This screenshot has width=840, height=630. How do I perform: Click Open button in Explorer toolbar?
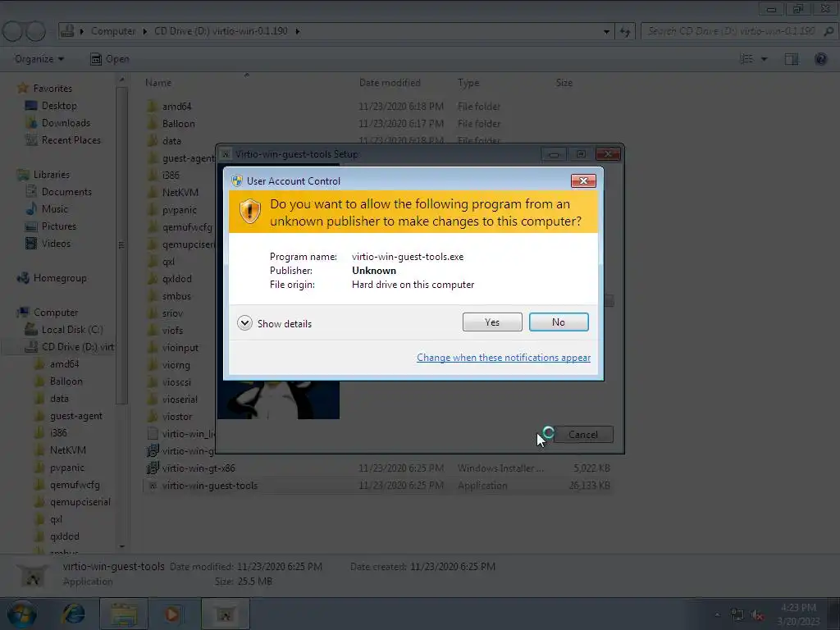click(x=110, y=59)
